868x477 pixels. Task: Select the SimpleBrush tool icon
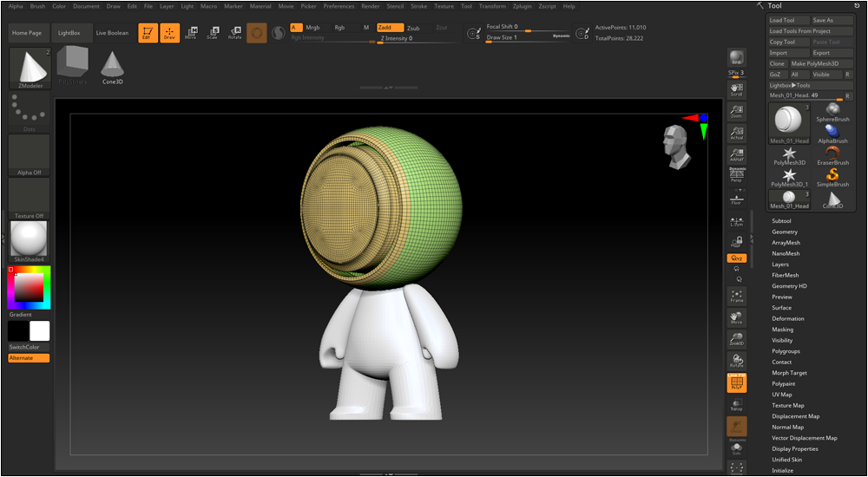pyautogui.click(x=832, y=176)
